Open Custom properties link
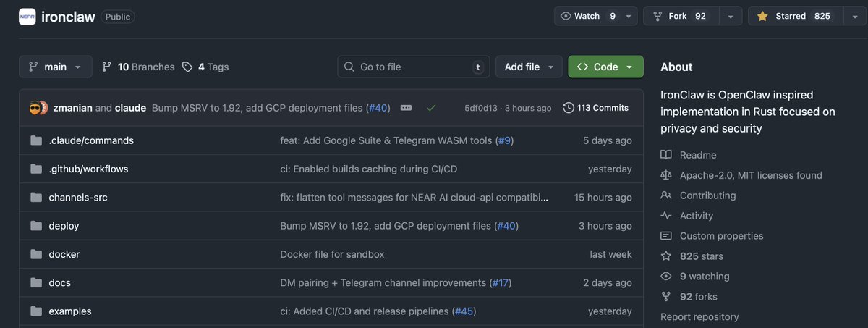The height and width of the screenshot is (328, 868). pos(721,236)
